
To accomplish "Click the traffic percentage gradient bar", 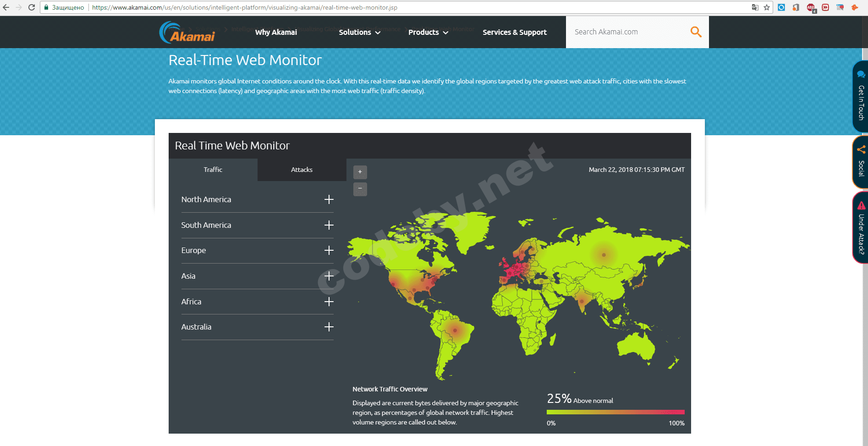I will [x=615, y=412].
